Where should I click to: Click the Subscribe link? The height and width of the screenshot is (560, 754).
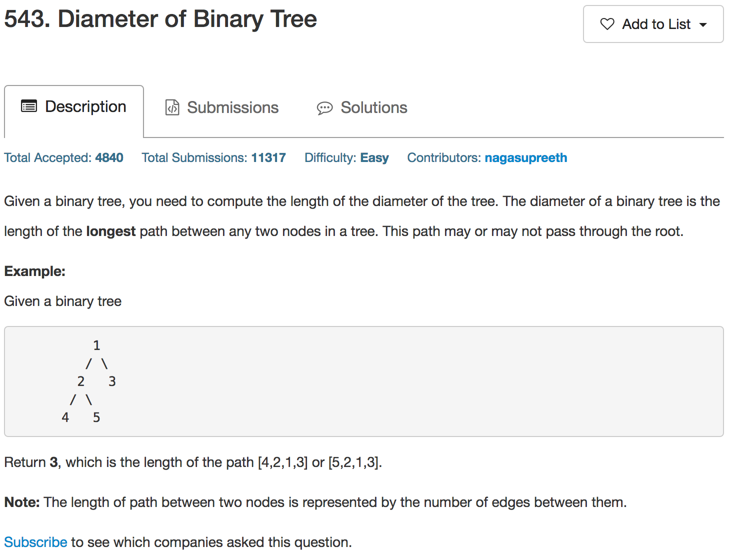(35, 542)
